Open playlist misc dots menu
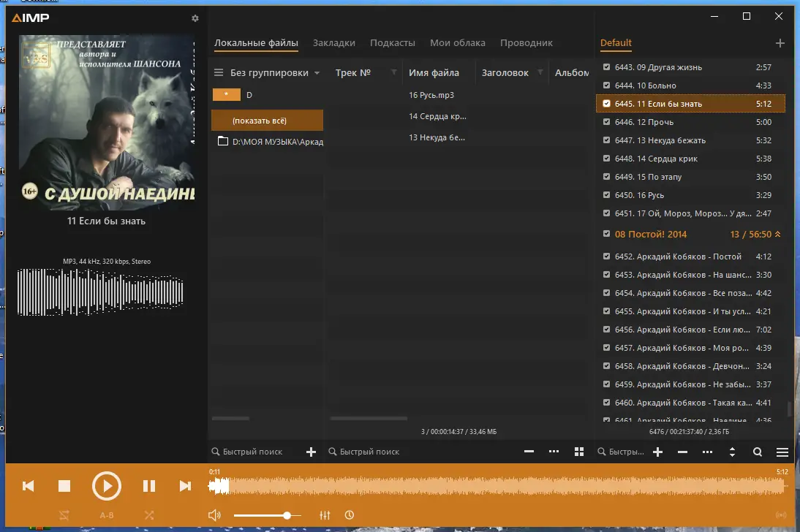800x532 pixels. coord(708,452)
